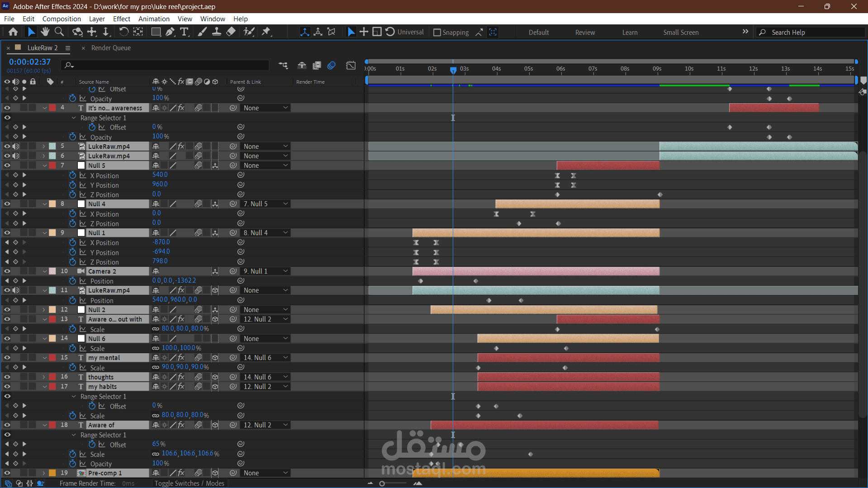Show more workspaces via overflow chevron
Screen dimensions: 868x488
pyautogui.click(x=745, y=32)
